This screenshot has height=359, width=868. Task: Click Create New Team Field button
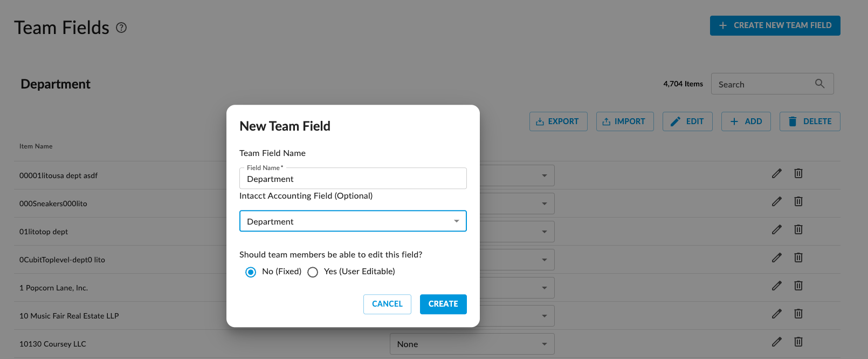pos(775,25)
